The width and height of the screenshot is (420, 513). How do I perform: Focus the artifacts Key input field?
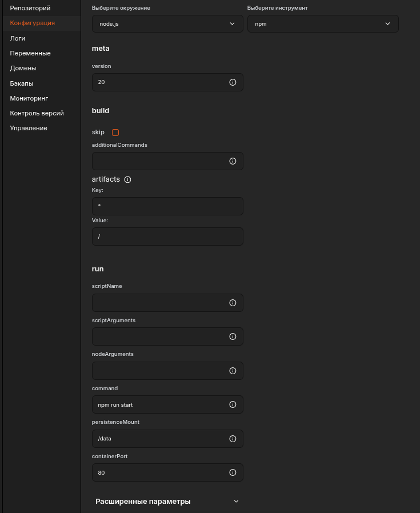point(167,206)
